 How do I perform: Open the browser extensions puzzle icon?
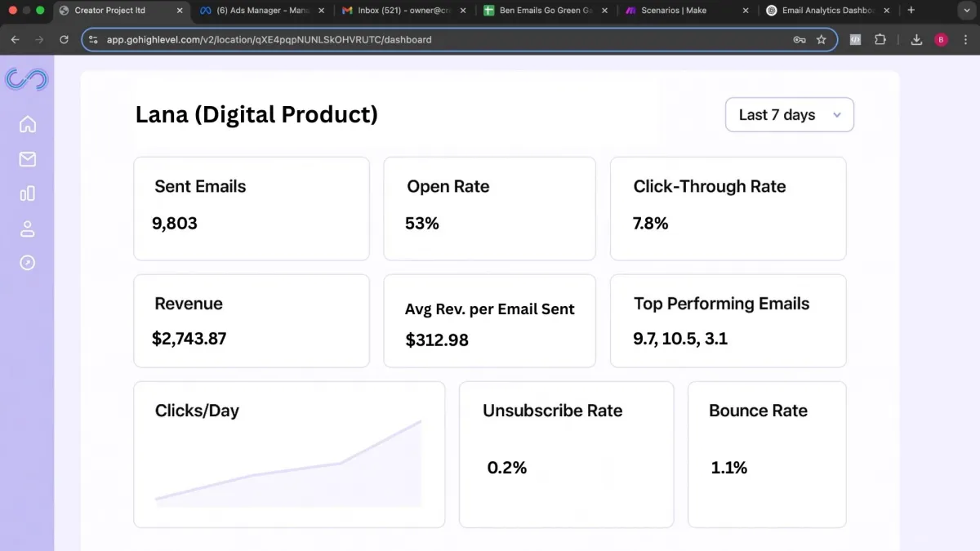coord(880,39)
